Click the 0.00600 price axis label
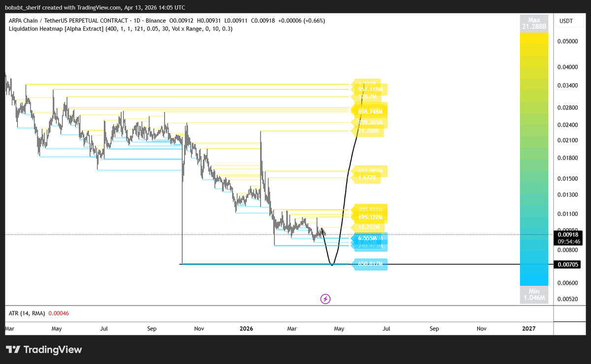 pos(567,283)
